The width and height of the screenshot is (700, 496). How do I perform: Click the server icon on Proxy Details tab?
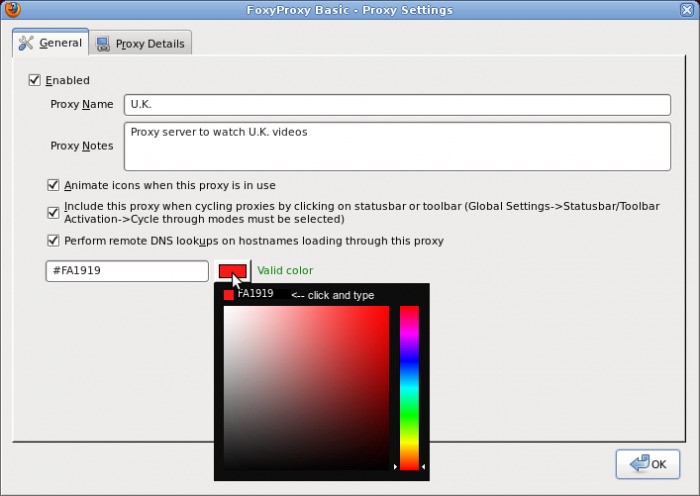[103, 44]
